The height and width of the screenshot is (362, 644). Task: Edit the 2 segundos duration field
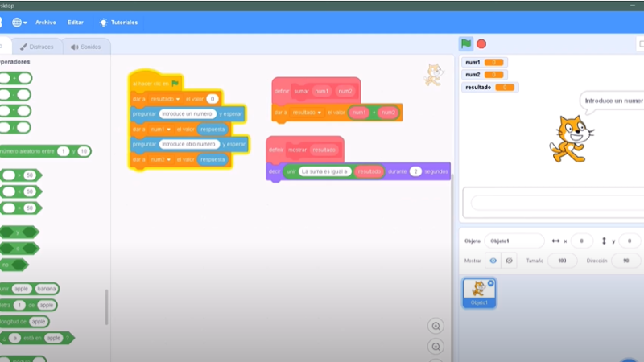coord(415,171)
